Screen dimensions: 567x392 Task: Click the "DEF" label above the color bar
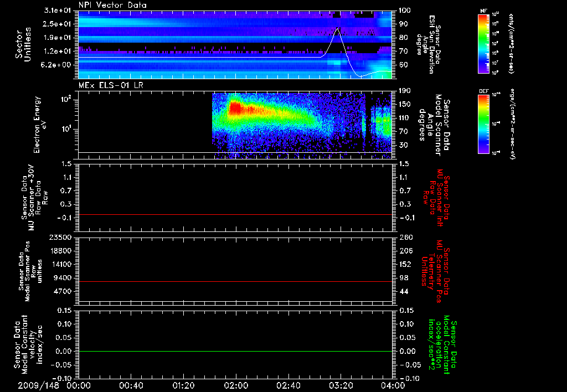pos(483,91)
